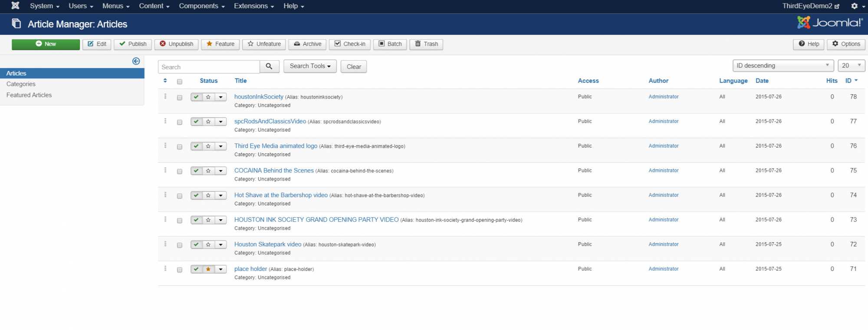The width and height of the screenshot is (868, 330).
Task: Open actions dropdown for place holder article
Action: (x=220, y=269)
